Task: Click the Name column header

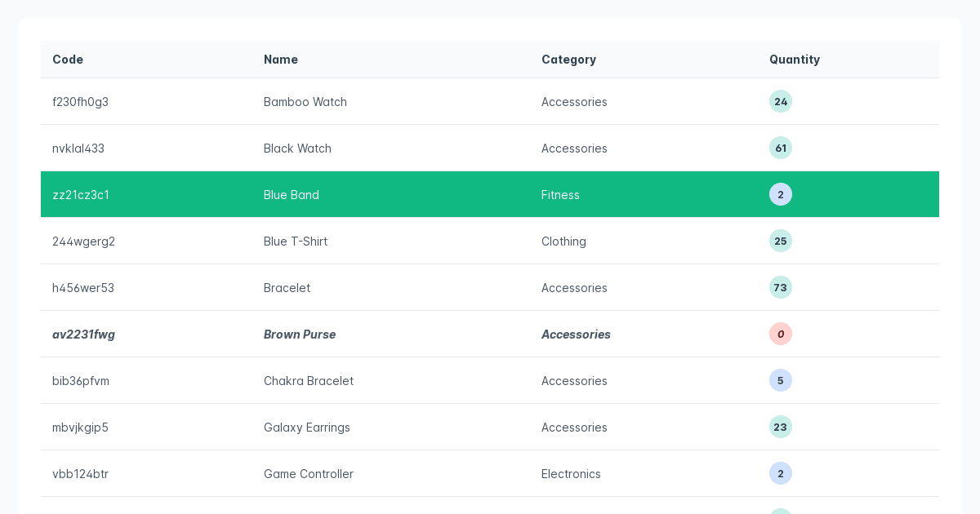Action: (281, 60)
